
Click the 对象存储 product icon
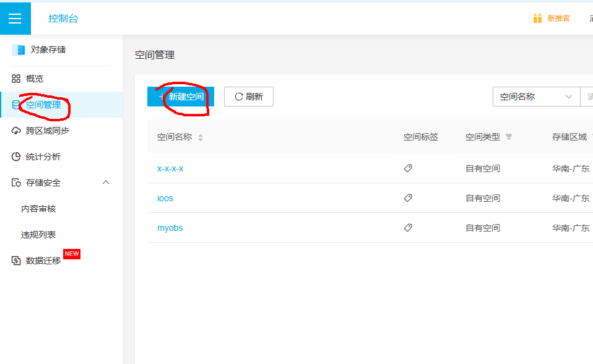[x=19, y=50]
